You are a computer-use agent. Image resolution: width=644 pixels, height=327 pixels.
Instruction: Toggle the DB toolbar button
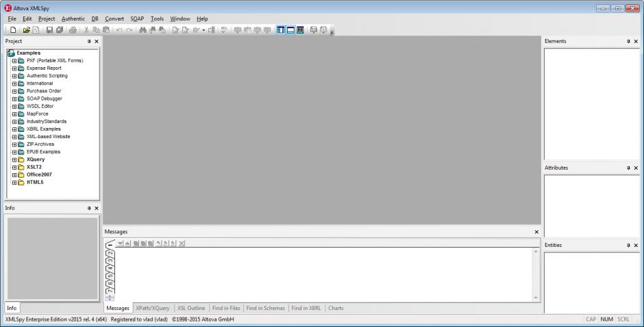pos(301,30)
